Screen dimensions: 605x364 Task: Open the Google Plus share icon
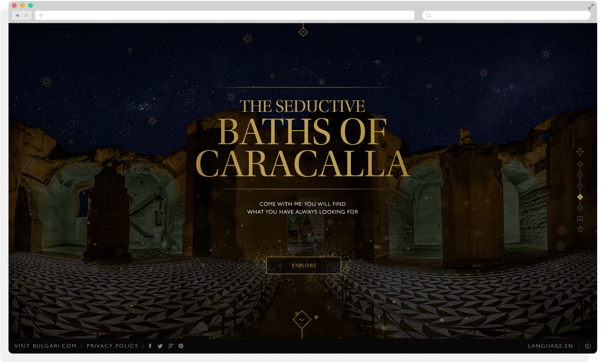170,346
